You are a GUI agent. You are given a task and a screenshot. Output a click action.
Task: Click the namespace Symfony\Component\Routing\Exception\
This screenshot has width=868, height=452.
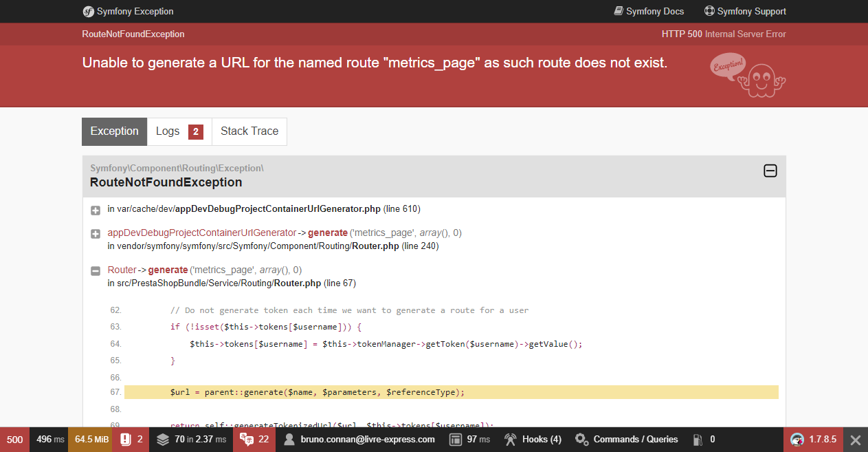(177, 169)
